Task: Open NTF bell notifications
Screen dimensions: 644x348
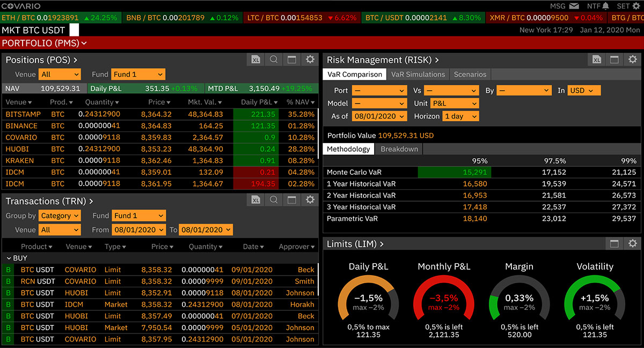Action: [x=605, y=6]
